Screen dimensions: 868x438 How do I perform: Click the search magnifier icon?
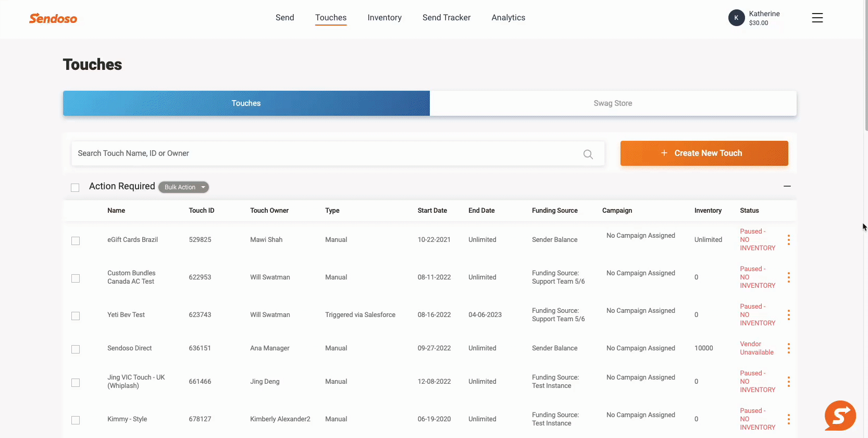click(x=588, y=154)
